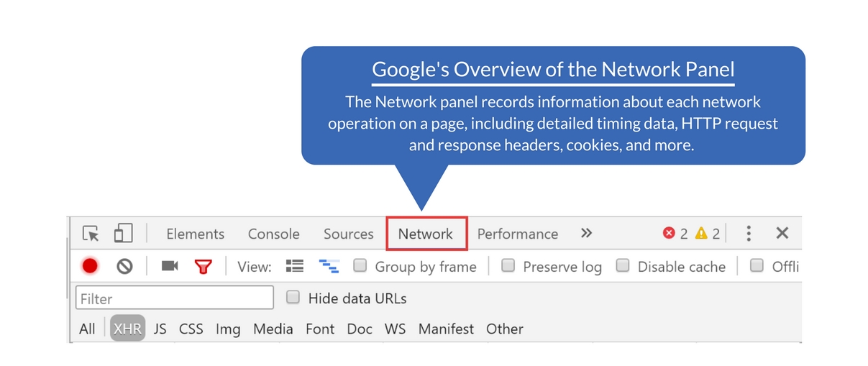Capture screenshots with the camera icon
Screen dimensions: 868x366
[x=170, y=266]
